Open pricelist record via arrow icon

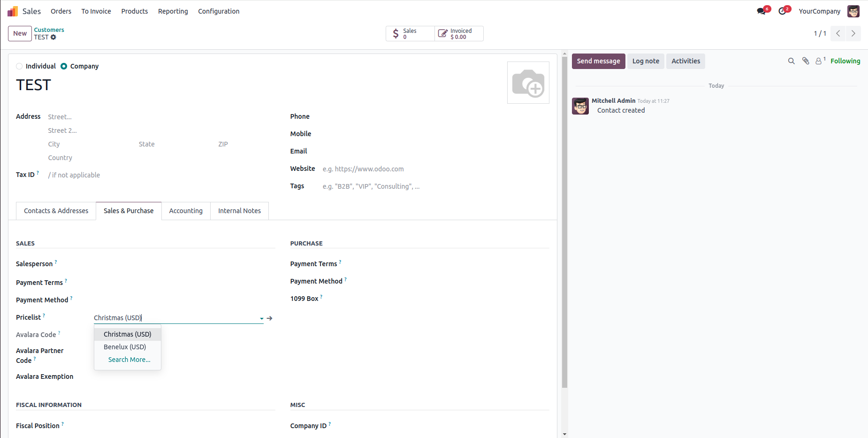tap(270, 318)
